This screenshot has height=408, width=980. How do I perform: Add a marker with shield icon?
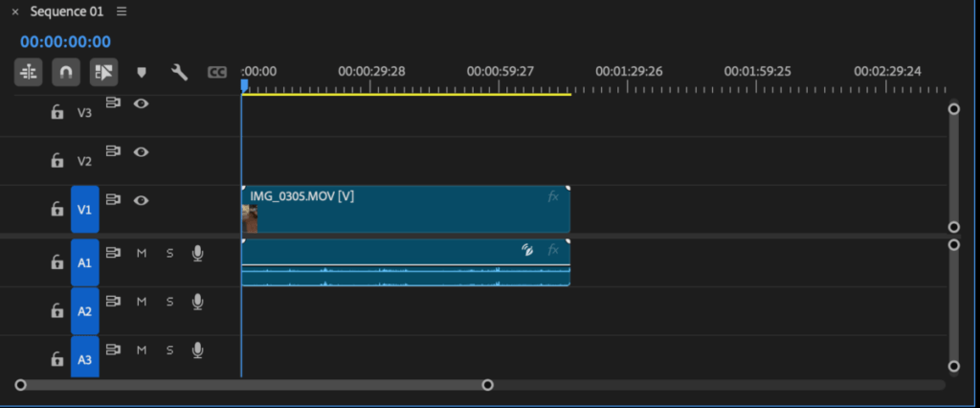click(x=142, y=72)
